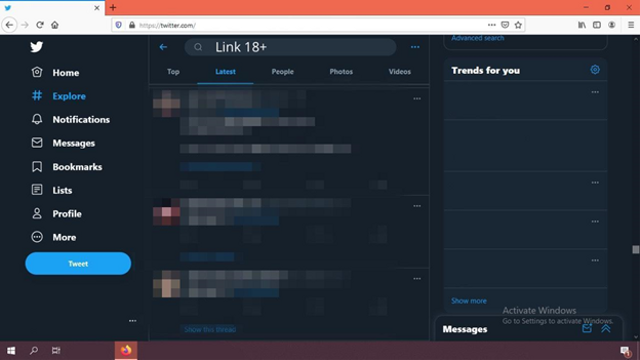Viewport: 640px width, 360px height.
Task: Open Home from the sidebar
Action: click(x=56, y=73)
